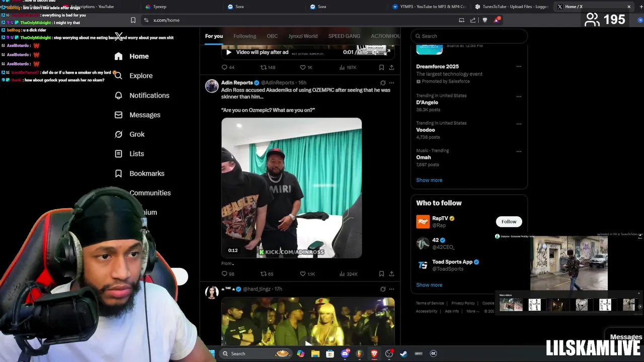
Task: Expand the ad video to fullscreen
Action: 388,52
